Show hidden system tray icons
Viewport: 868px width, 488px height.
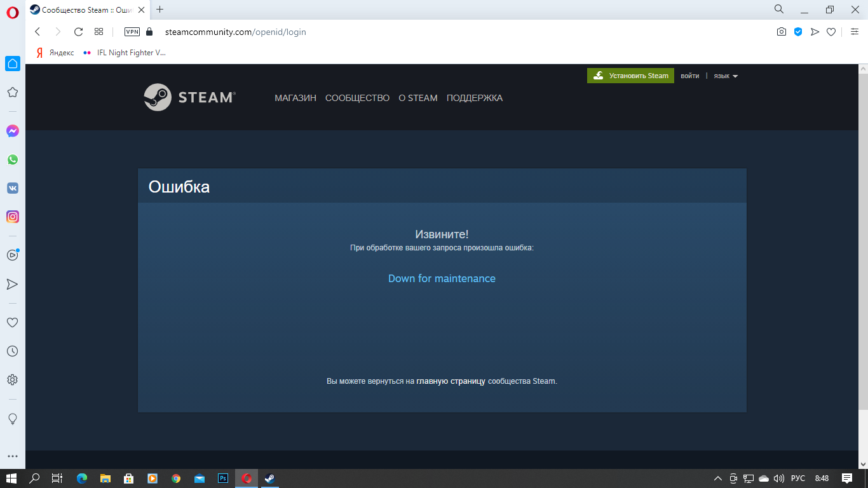point(718,478)
